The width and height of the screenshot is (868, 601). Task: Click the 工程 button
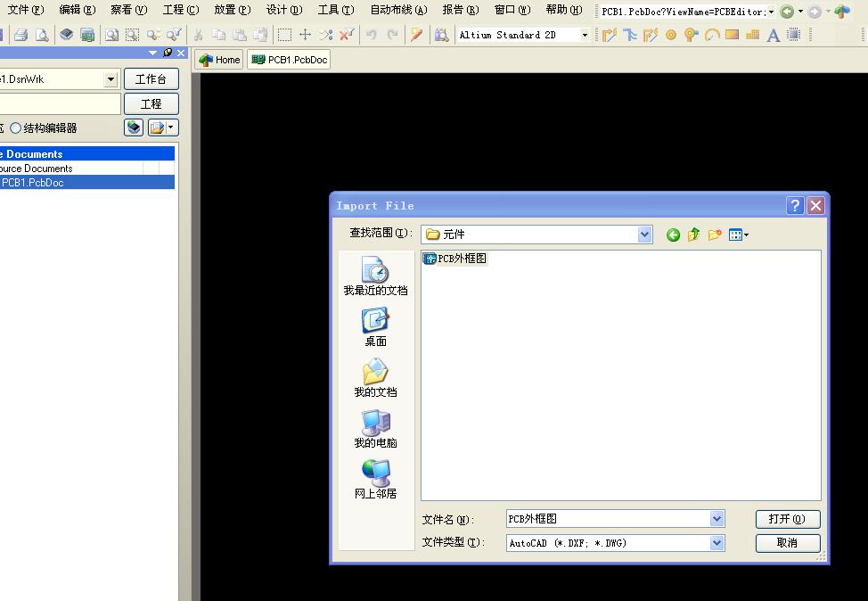click(151, 103)
